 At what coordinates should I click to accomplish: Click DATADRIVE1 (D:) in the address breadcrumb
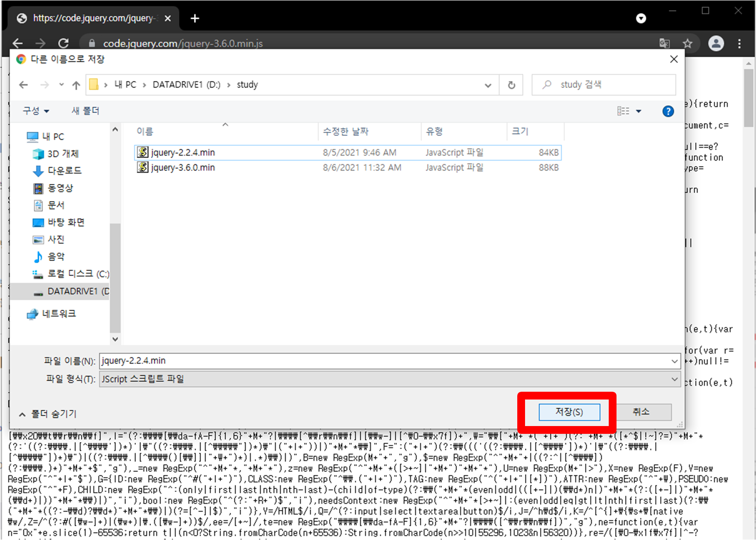coord(187,85)
